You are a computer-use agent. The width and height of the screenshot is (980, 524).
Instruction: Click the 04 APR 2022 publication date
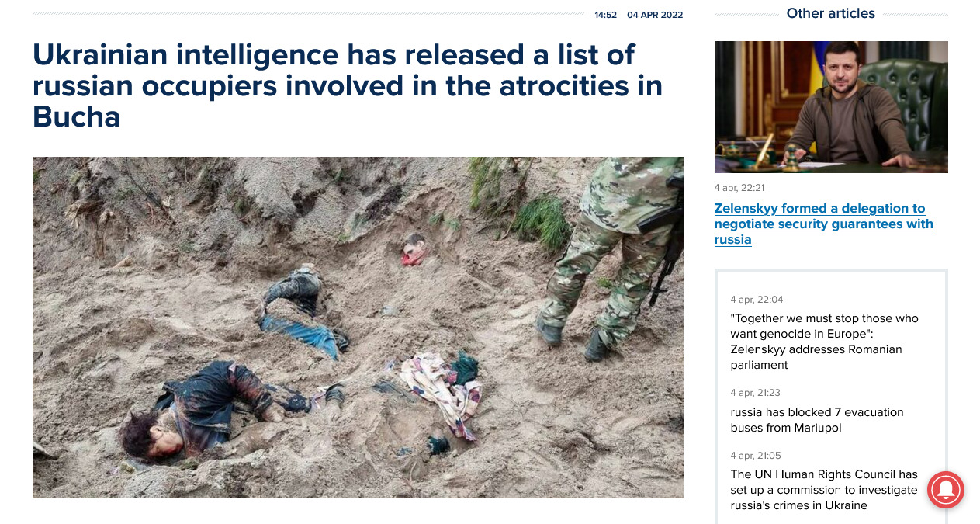655,15
